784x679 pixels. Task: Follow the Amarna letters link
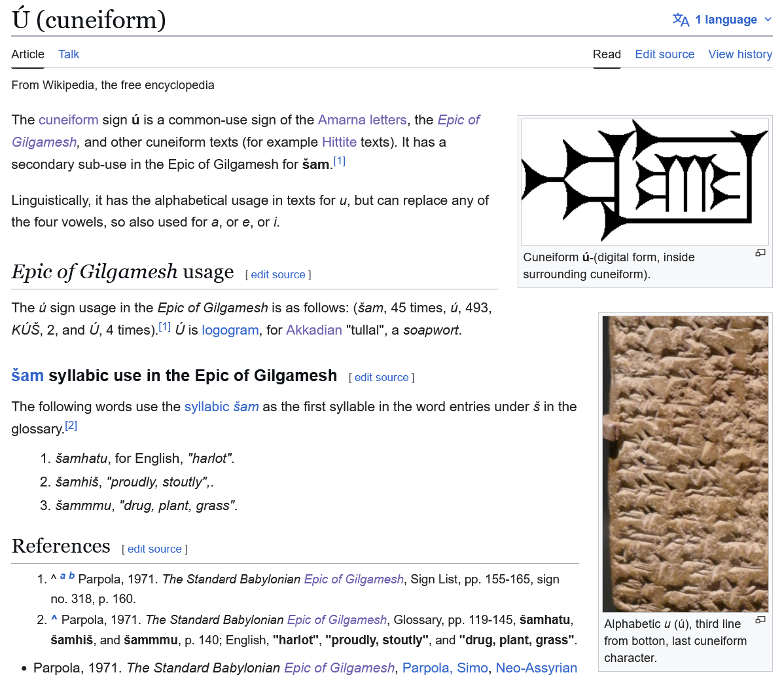point(362,120)
